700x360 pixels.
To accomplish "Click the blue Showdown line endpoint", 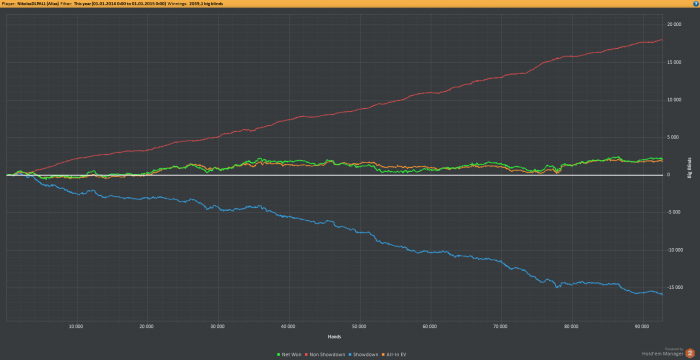I will tap(662, 294).
